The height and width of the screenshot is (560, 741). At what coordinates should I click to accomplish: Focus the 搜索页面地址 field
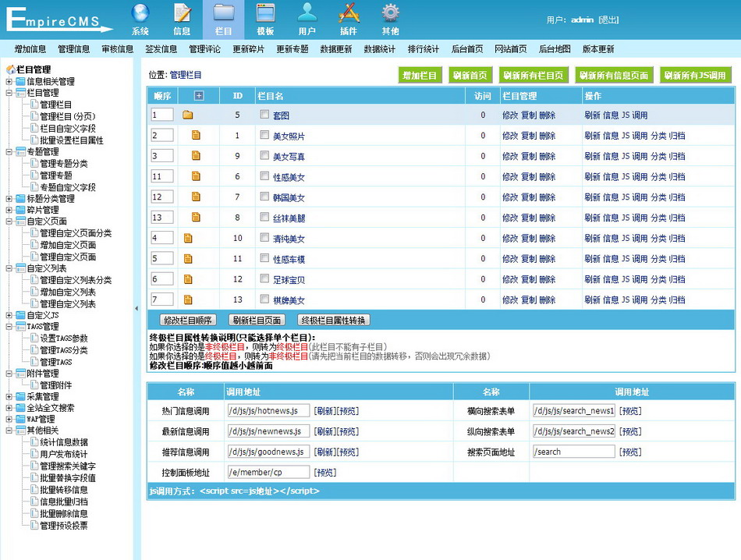tap(574, 452)
